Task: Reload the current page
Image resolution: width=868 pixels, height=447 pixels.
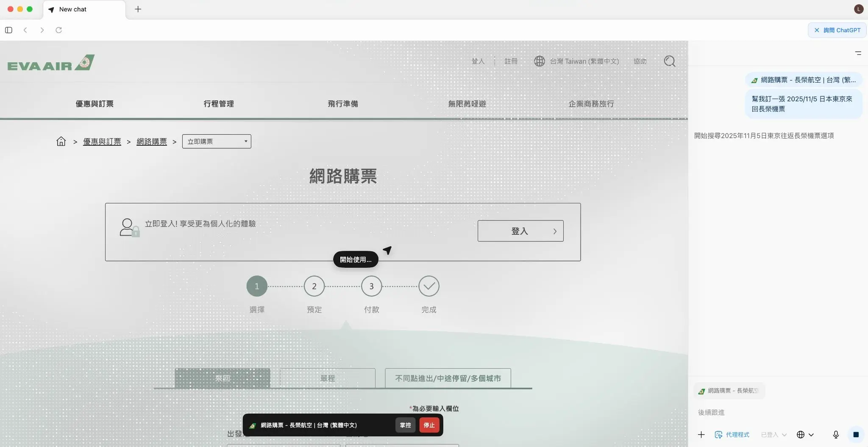Action: coord(59,30)
